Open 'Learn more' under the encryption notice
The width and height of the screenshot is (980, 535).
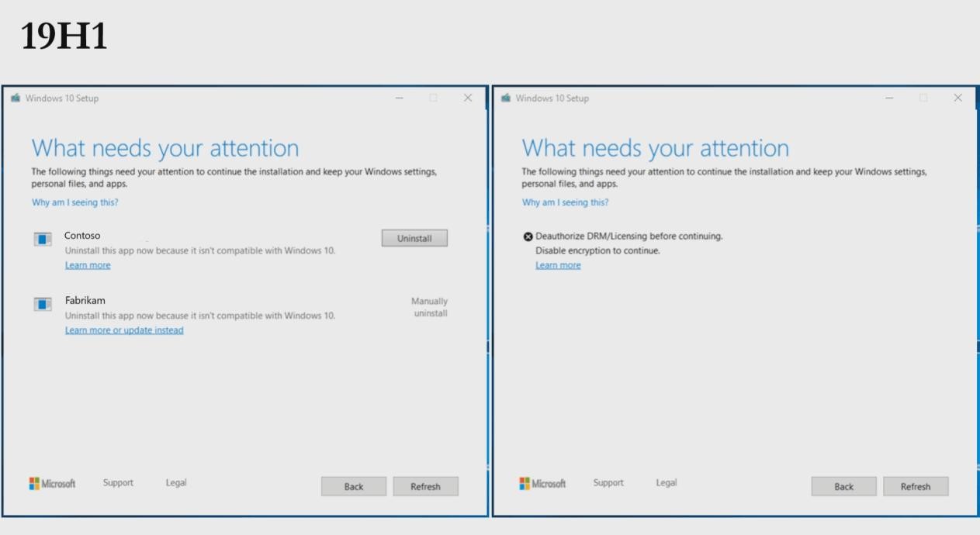coord(559,265)
